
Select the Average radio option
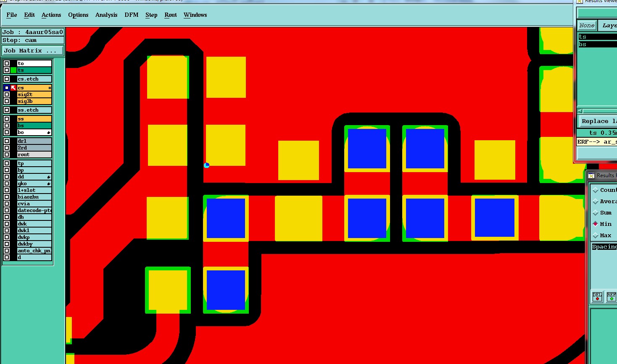pos(596,202)
